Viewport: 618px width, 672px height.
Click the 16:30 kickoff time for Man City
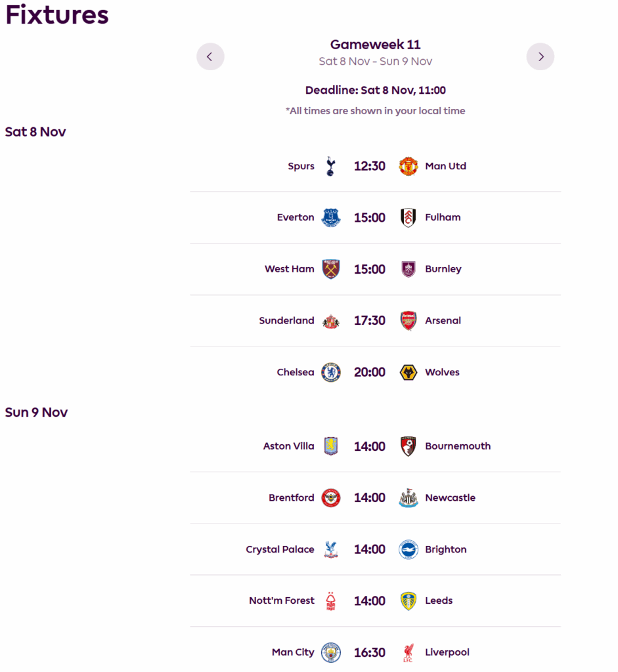(x=369, y=652)
